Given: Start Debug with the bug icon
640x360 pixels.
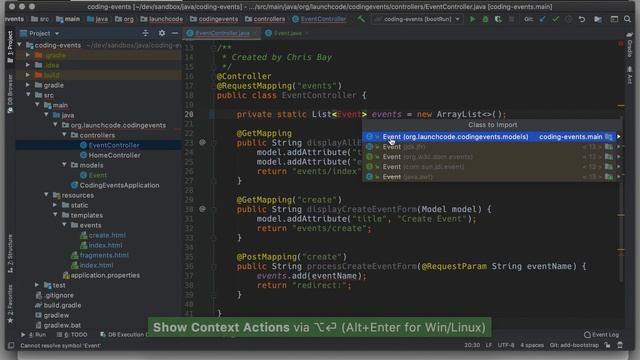Looking at the screenshot, I should pyautogui.click(x=485, y=19).
